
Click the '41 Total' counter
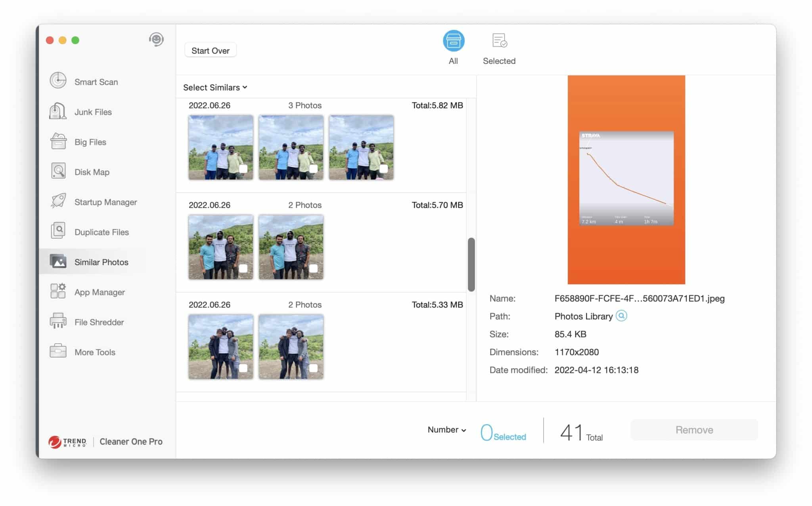pyautogui.click(x=581, y=433)
